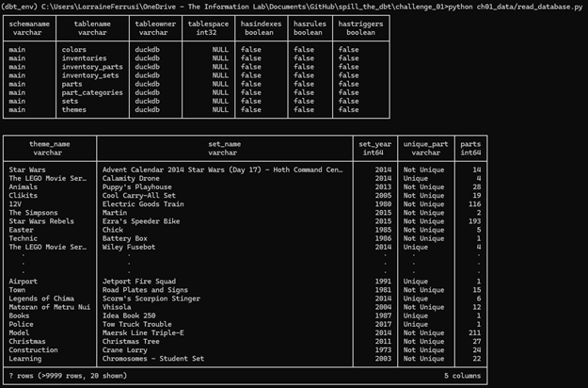
Task: Click the 'tableowner' column header
Action: pos(155,24)
